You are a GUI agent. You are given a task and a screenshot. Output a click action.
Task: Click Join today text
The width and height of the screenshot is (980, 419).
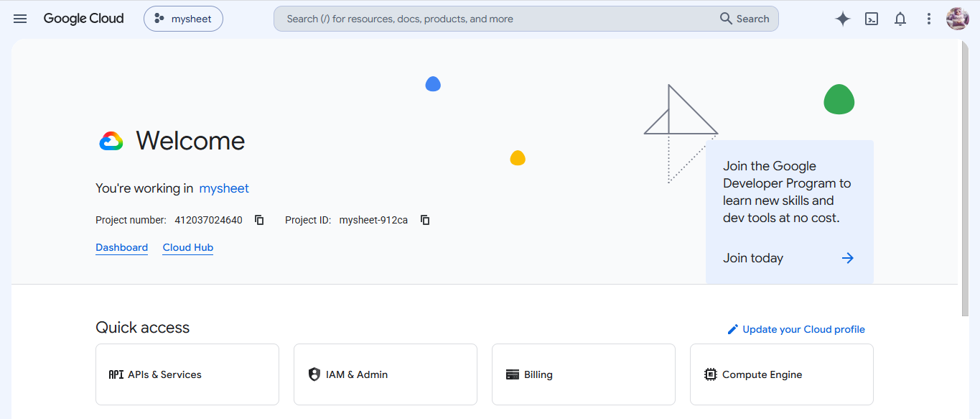[x=753, y=258]
